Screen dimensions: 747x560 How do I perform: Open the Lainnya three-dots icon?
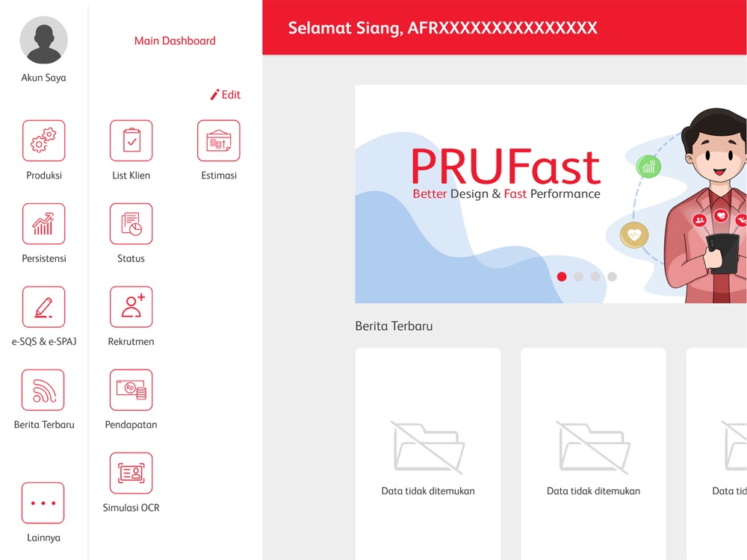43,503
